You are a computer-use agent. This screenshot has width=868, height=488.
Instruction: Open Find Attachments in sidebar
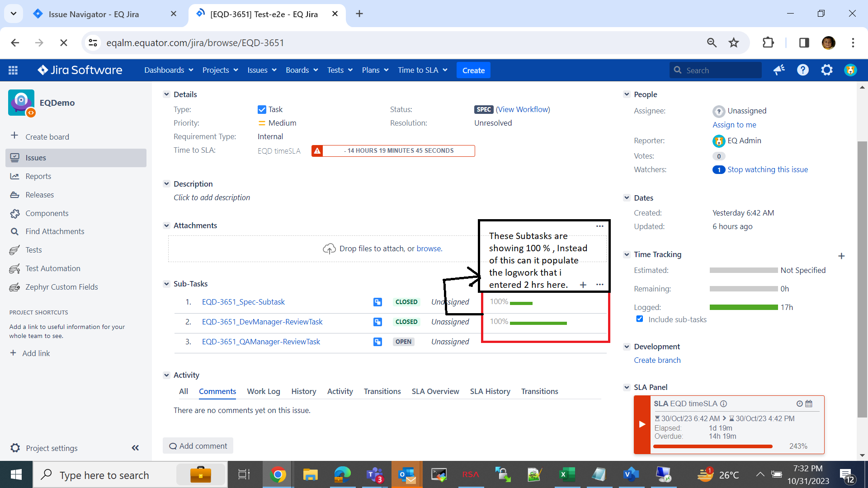(x=55, y=231)
